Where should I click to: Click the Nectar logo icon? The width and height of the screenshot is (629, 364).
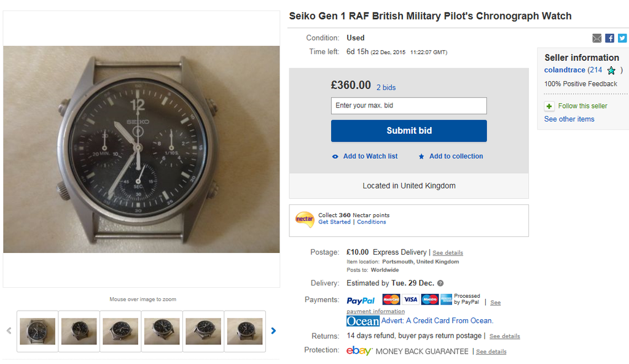pos(305,219)
